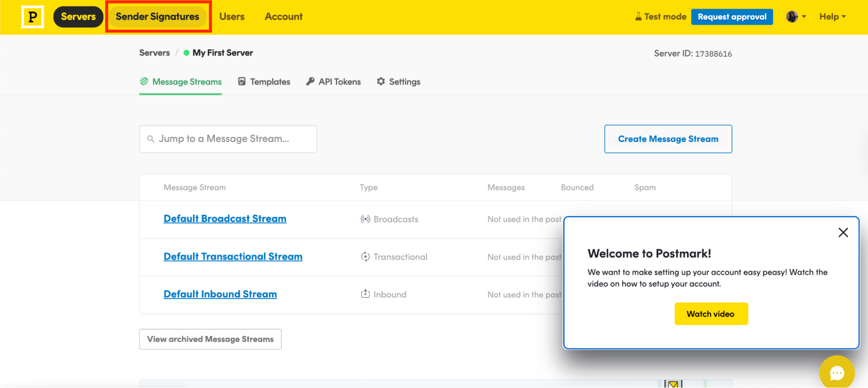Open the Default Transactional Stream link
The height and width of the screenshot is (388, 868).
(233, 256)
